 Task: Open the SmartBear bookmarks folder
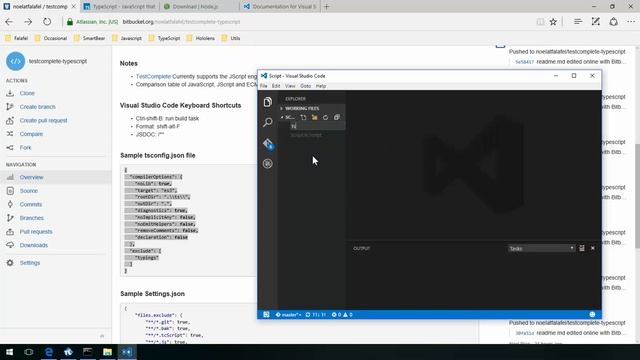coord(89,38)
